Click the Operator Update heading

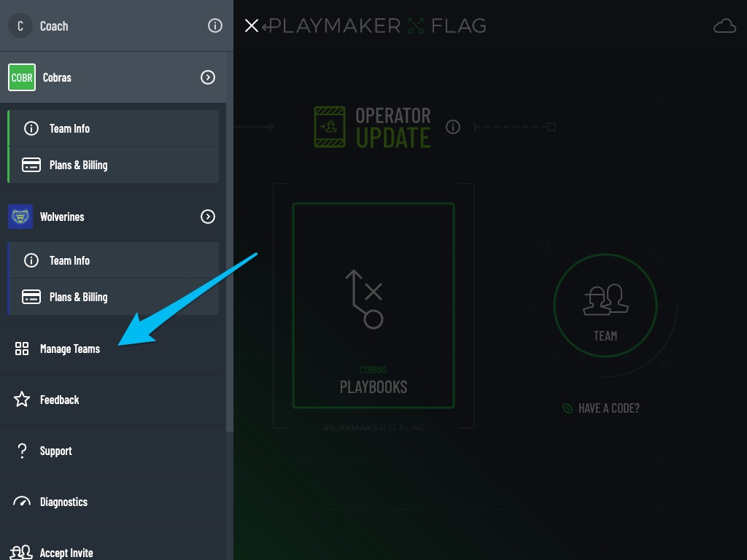393,127
